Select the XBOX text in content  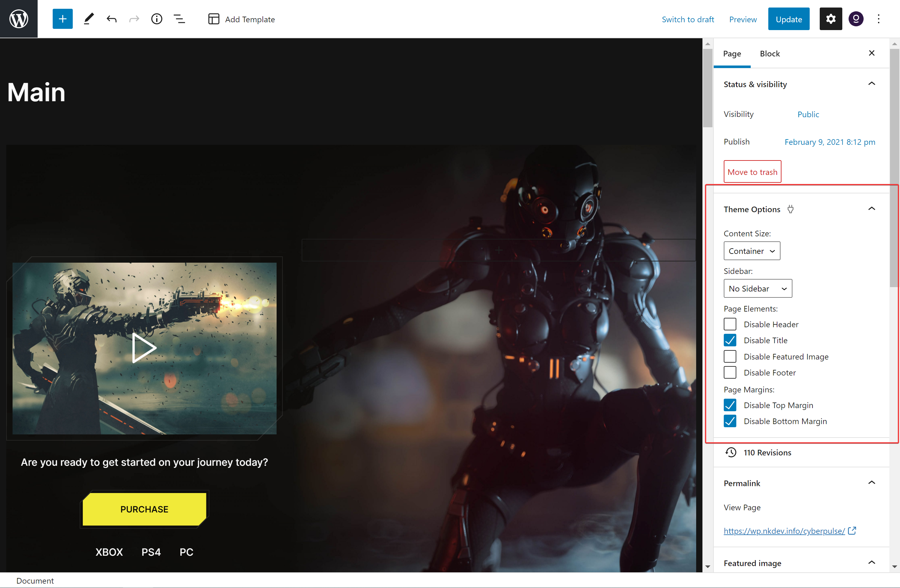pyautogui.click(x=109, y=552)
